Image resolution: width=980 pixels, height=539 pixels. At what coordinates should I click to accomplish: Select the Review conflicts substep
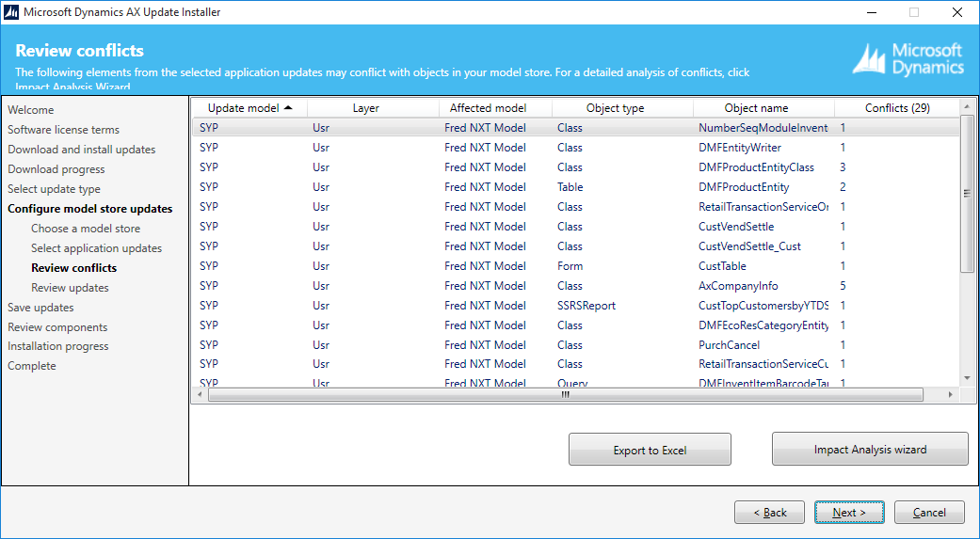(x=73, y=268)
